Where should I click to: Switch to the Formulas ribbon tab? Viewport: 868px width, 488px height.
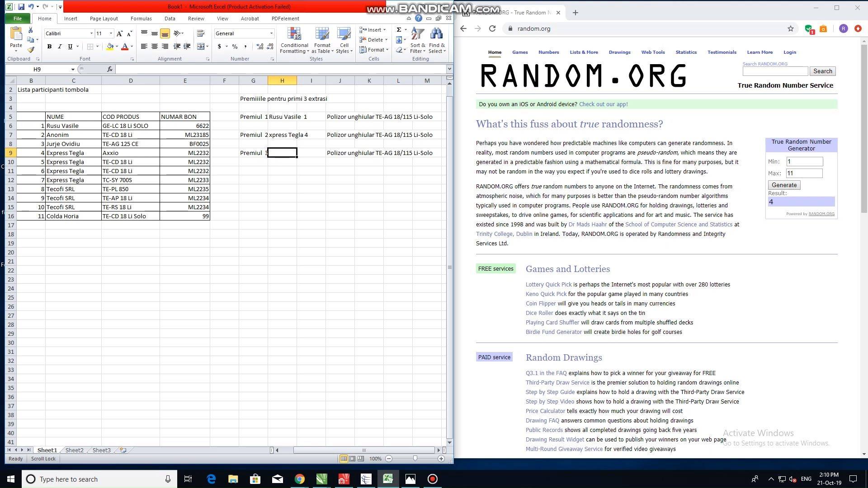pyautogui.click(x=141, y=19)
